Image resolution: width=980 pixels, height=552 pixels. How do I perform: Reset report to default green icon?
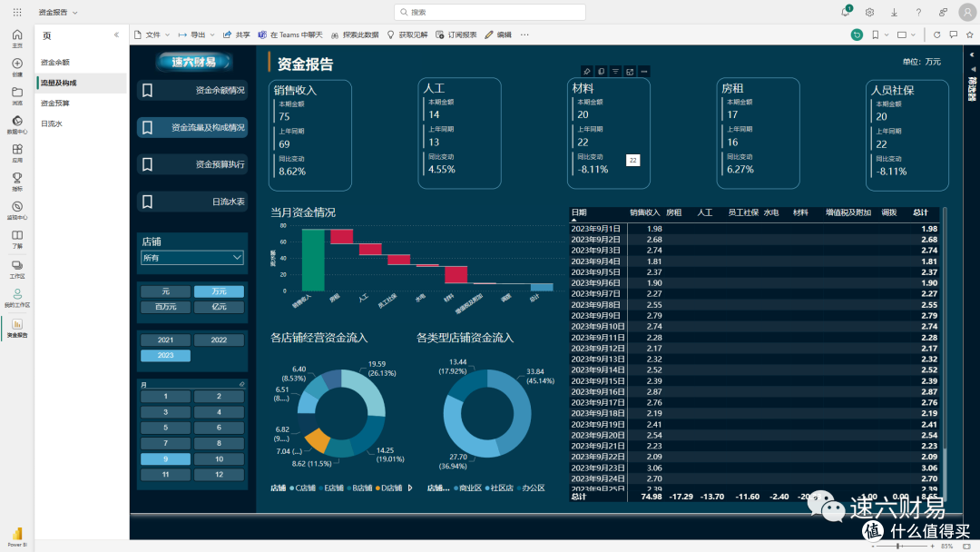[x=857, y=35]
